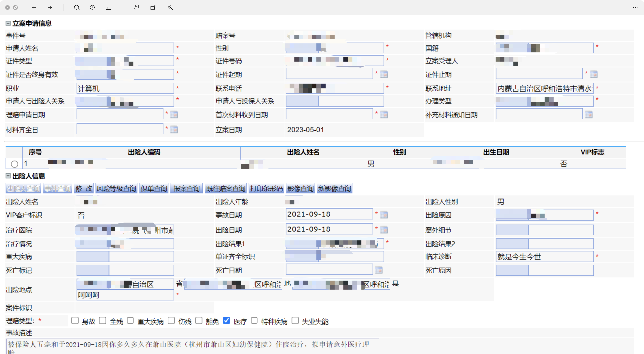The width and height of the screenshot is (644, 354).
Task: Check the 身故 claim type
Action: click(75, 320)
